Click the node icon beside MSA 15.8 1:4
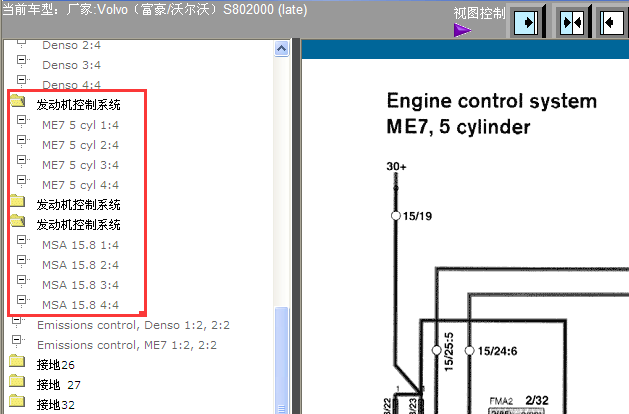The width and height of the screenshot is (629, 414). click(22, 240)
